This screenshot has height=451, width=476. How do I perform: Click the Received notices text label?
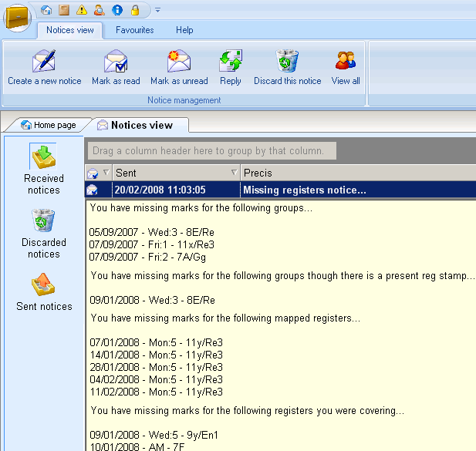pos(44,184)
